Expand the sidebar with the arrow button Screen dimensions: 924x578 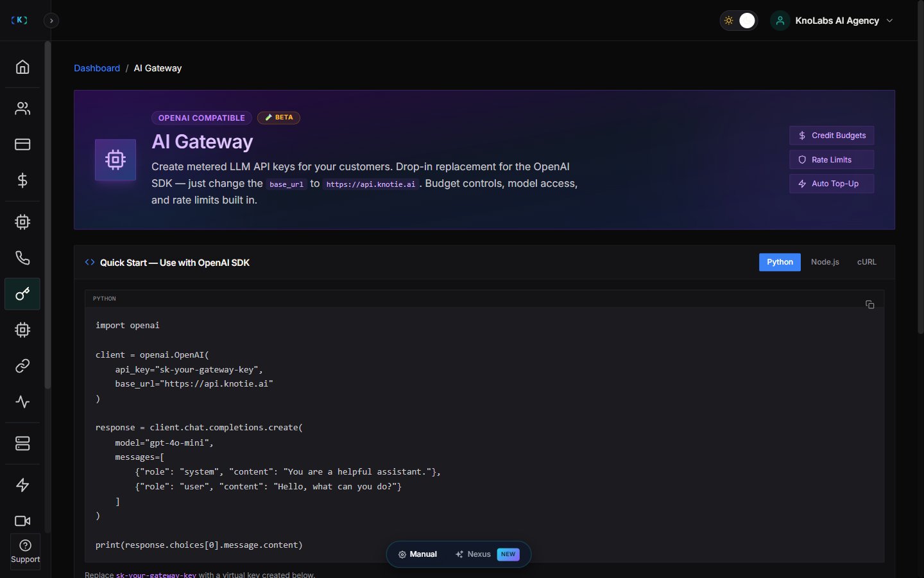[51, 21]
